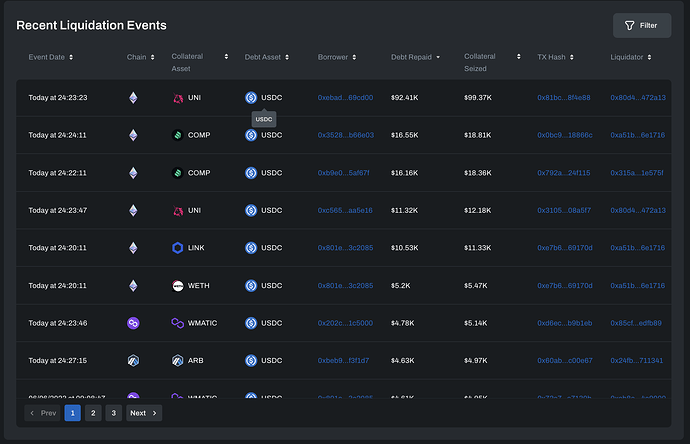Click the ARB collateral token icon
The width and height of the screenshot is (690, 444).
[x=178, y=360]
